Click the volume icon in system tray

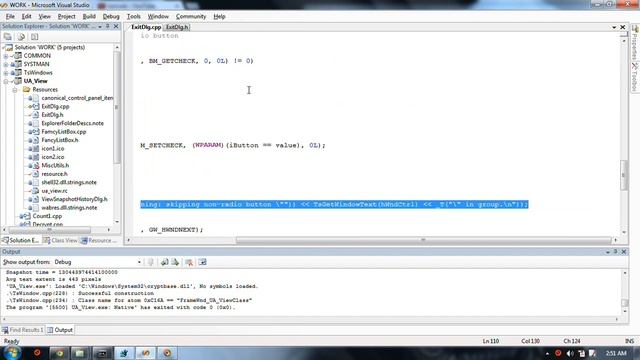pos(570,353)
